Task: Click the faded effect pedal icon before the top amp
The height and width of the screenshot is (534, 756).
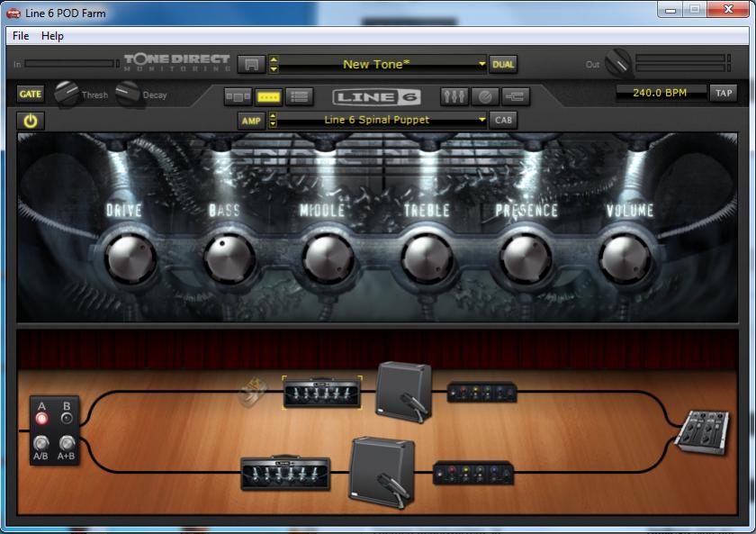Action: [253, 392]
